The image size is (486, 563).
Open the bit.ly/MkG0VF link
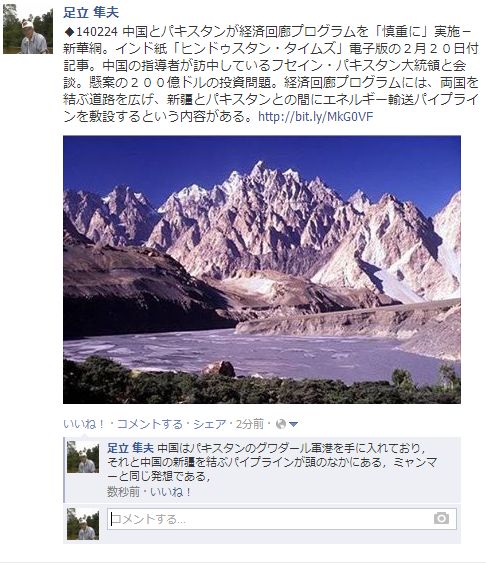[316, 117]
